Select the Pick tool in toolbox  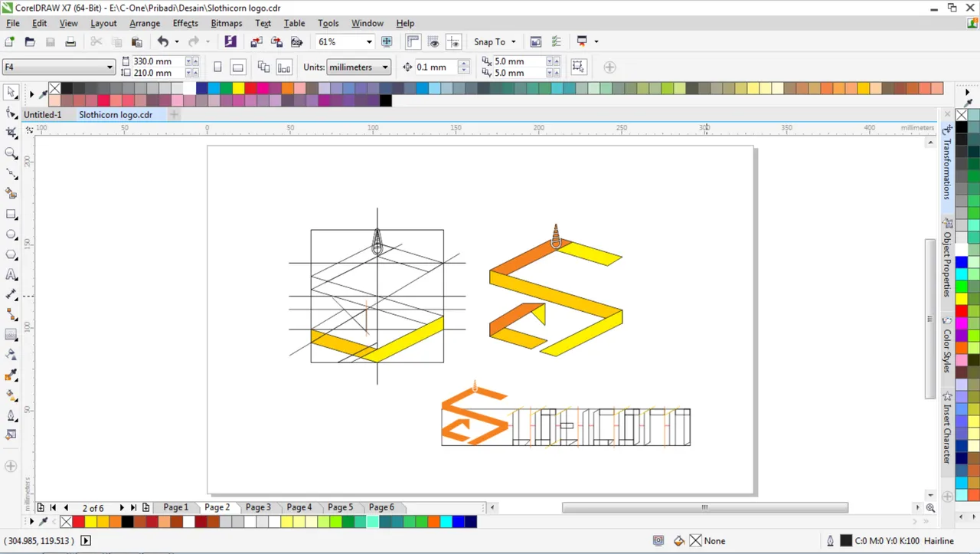(x=11, y=92)
